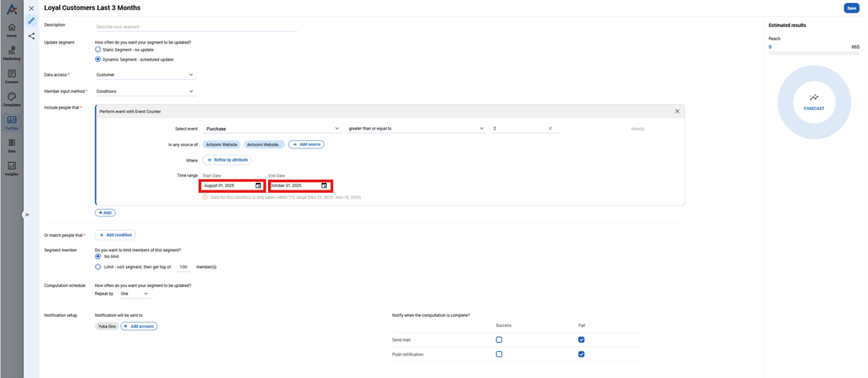Screen dimensions: 868x378
Task: Open Member input method Conditions dropdown
Action: 145,91
